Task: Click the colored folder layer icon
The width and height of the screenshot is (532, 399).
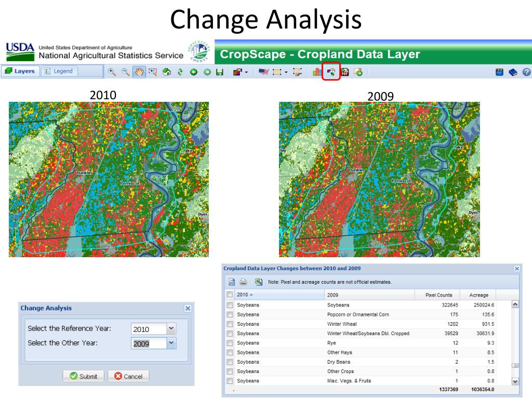Action: pos(237,72)
